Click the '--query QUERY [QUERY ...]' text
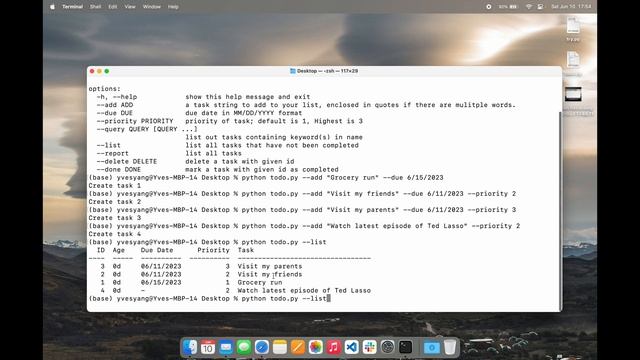This screenshot has height=360, width=640. 147,129
